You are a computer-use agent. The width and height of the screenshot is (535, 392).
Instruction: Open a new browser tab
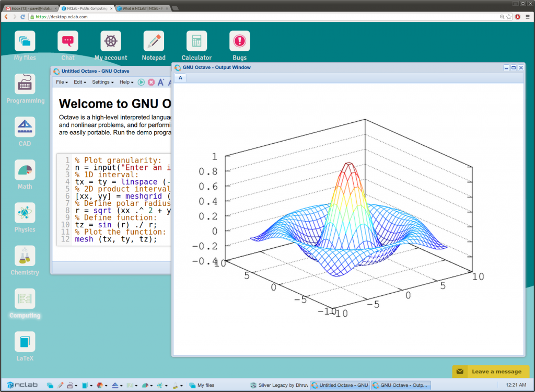click(x=176, y=8)
